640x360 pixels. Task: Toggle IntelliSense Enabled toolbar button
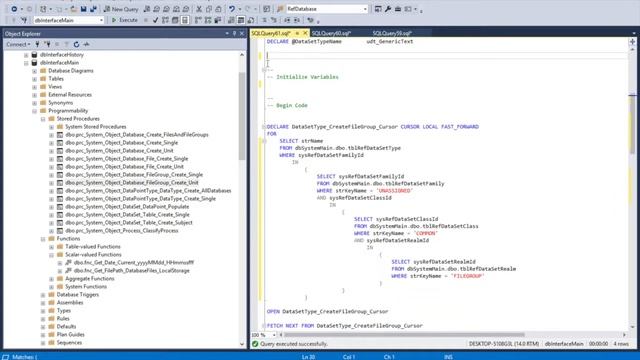(x=184, y=20)
